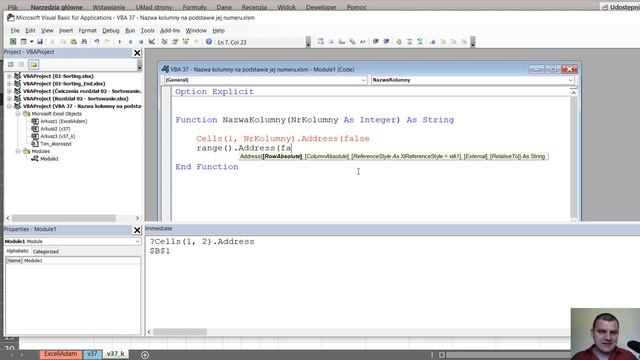Image resolution: width=640 pixels, height=360 pixels.
Task: Run the macro with the play icon
Action: (x=120, y=42)
